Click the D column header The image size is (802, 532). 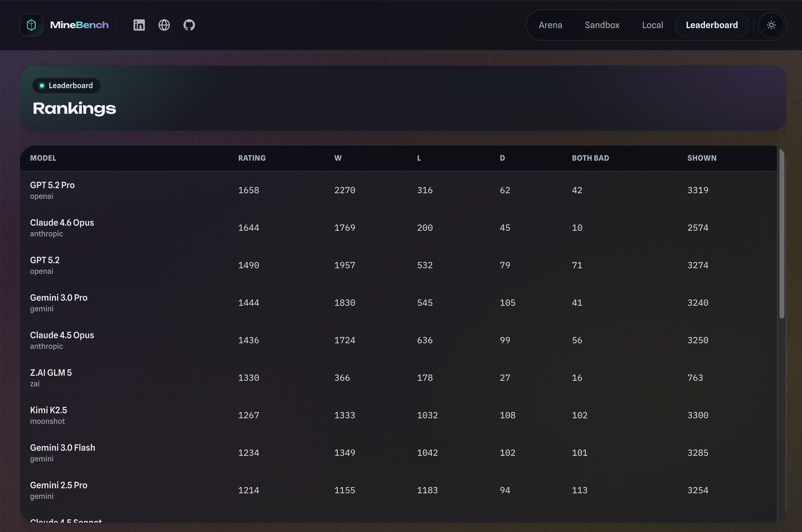click(502, 158)
